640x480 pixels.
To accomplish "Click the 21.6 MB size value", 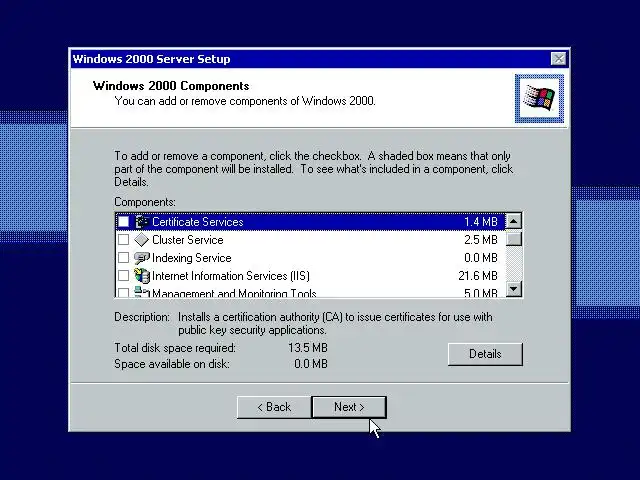I will (x=478, y=276).
